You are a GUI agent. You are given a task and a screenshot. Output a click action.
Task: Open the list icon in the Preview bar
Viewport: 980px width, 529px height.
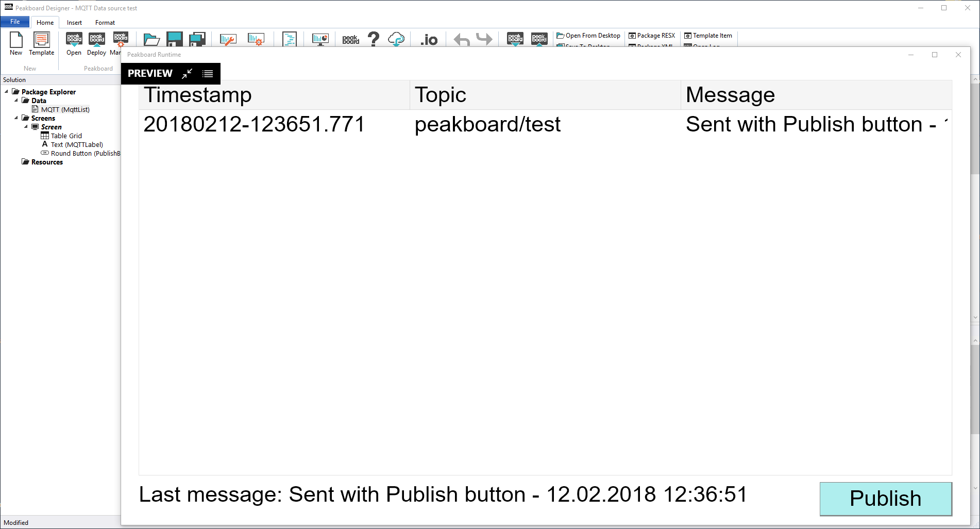(207, 73)
